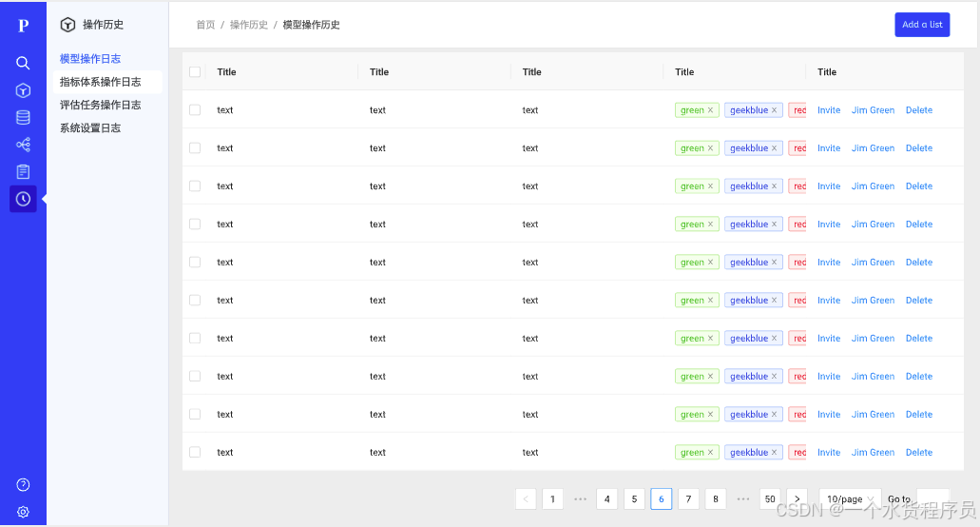Go to page 7
980x527 pixels.
[x=688, y=498]
